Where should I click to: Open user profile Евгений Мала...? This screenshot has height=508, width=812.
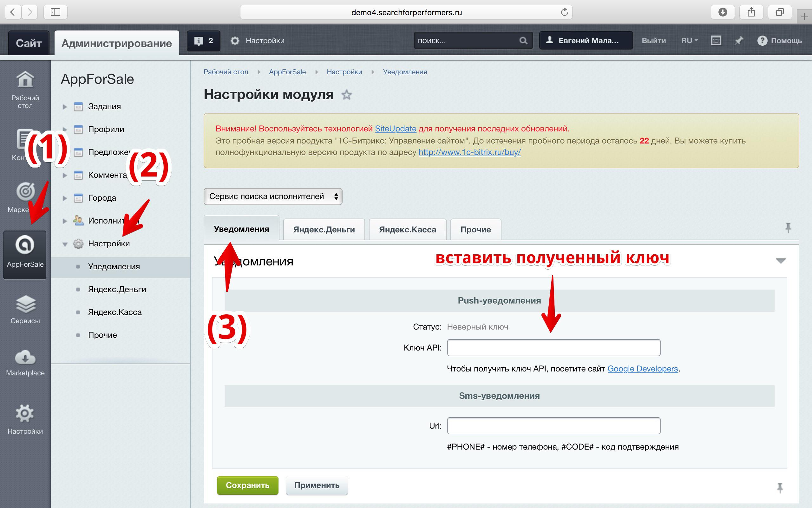pos(586,41)
